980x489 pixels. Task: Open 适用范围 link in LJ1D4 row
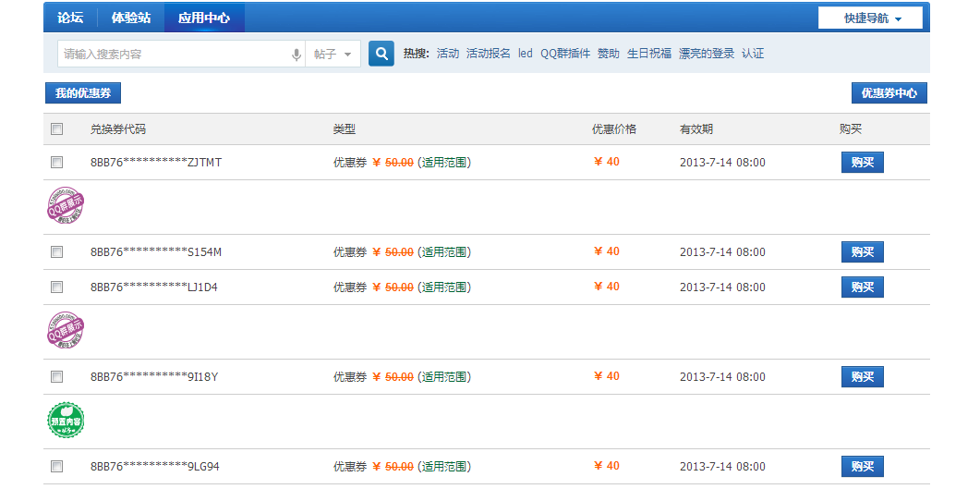coord(444,287)
